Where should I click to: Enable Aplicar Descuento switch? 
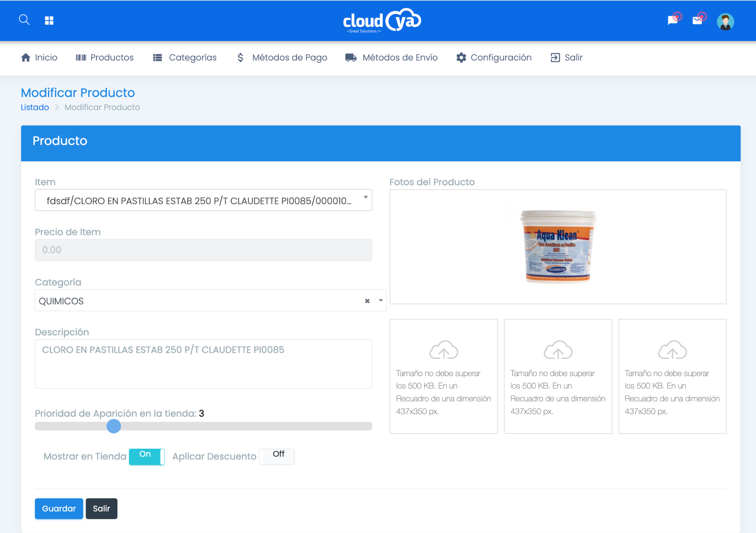coord(277,457)
